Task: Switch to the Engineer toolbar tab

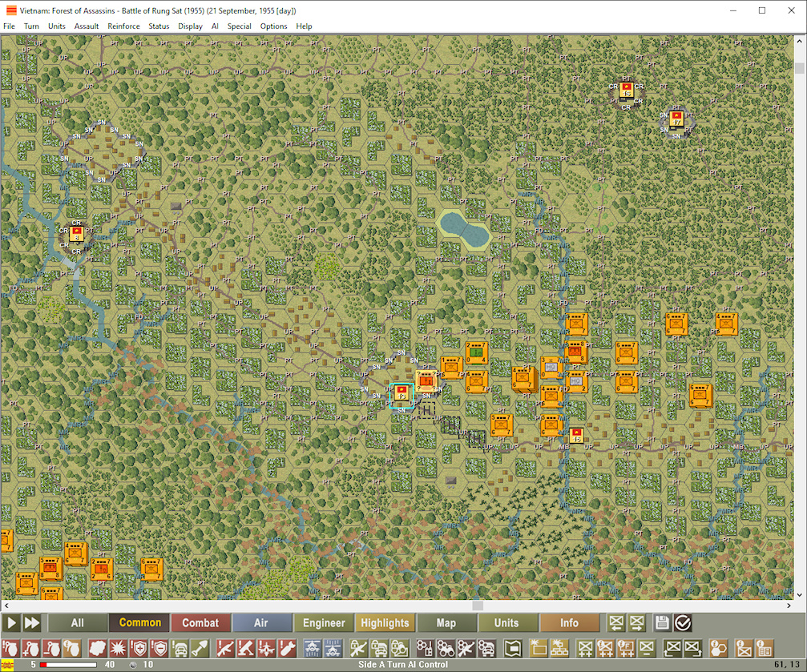Action: (x=323, y=623)
